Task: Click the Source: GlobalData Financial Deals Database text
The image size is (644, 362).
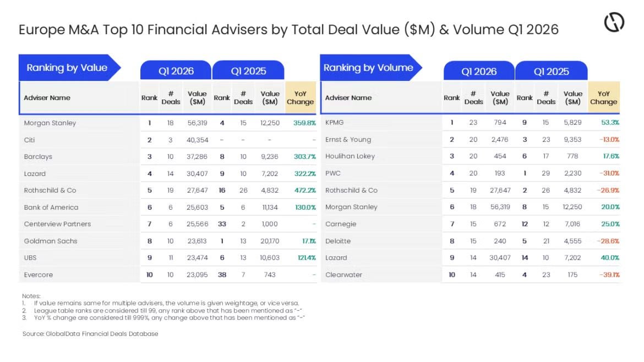Action: click(90, 334)
